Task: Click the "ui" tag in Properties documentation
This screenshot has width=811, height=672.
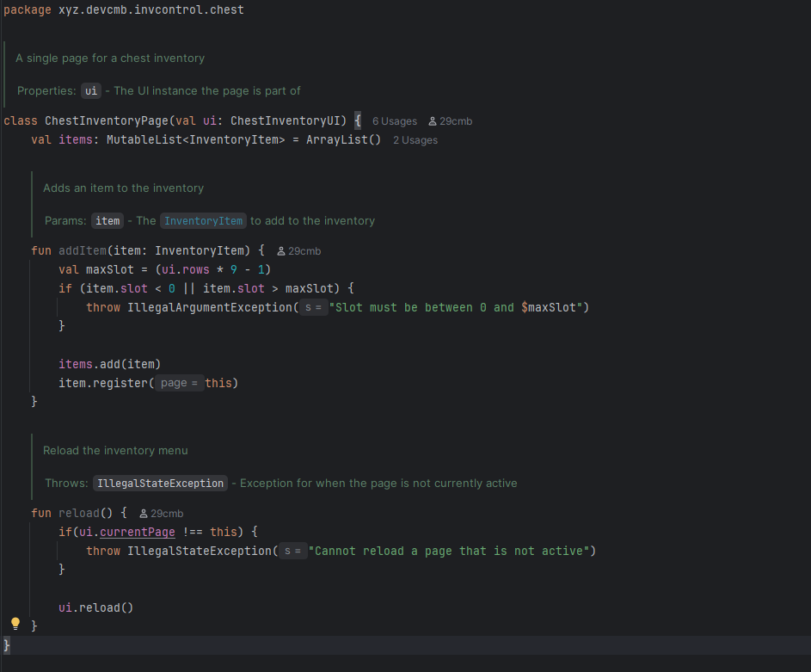Action: (x=91, y=91)
